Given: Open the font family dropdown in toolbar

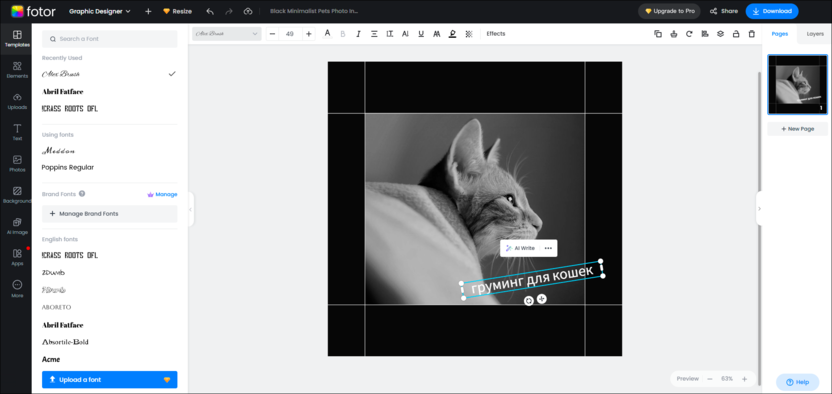Looking at the screenshot, I should click(227, 34).
